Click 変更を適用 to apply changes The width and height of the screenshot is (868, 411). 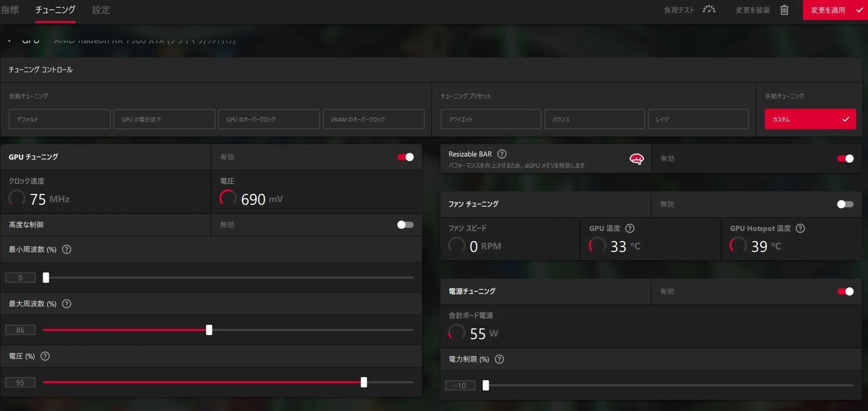click(835, 10)
